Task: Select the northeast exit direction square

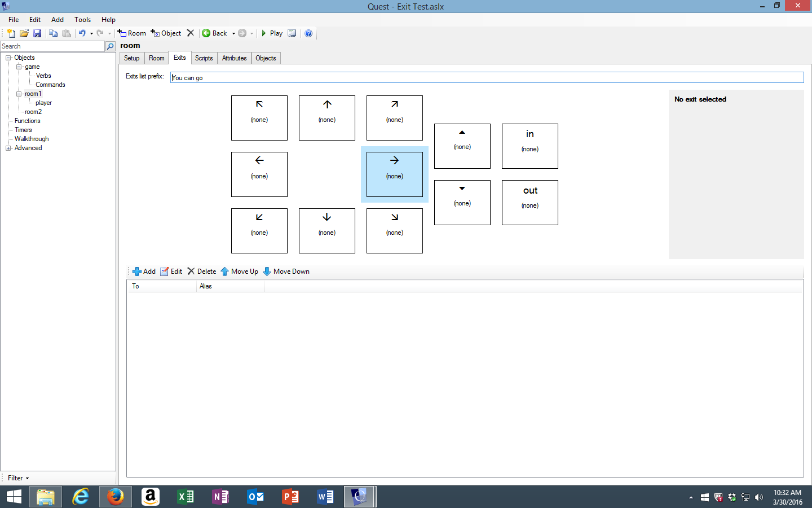Action: tap(394, 118)
